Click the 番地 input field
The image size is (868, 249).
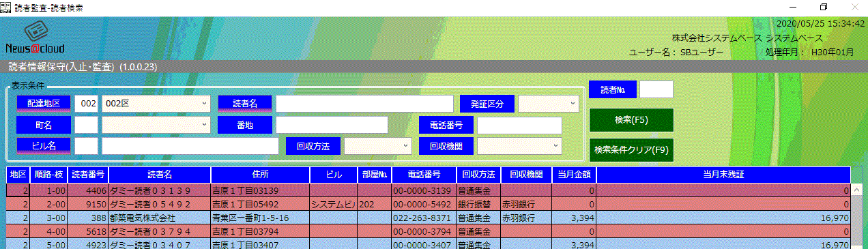click(332, 125)
